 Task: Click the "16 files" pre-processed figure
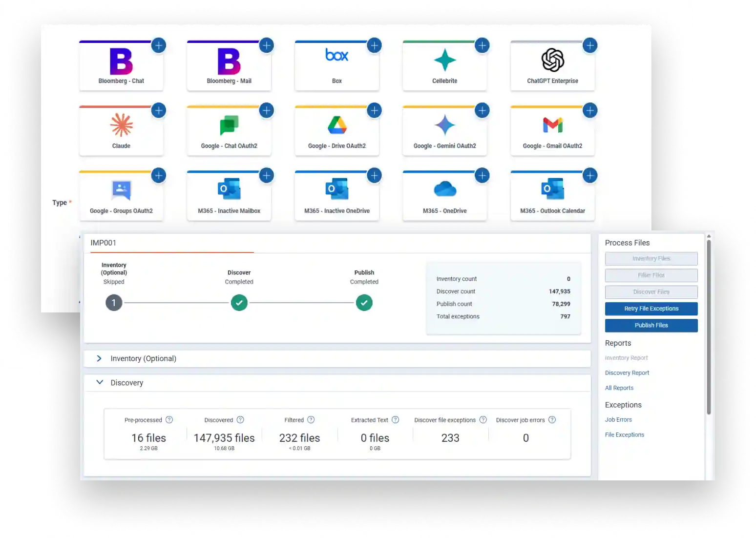click(149, 438)
